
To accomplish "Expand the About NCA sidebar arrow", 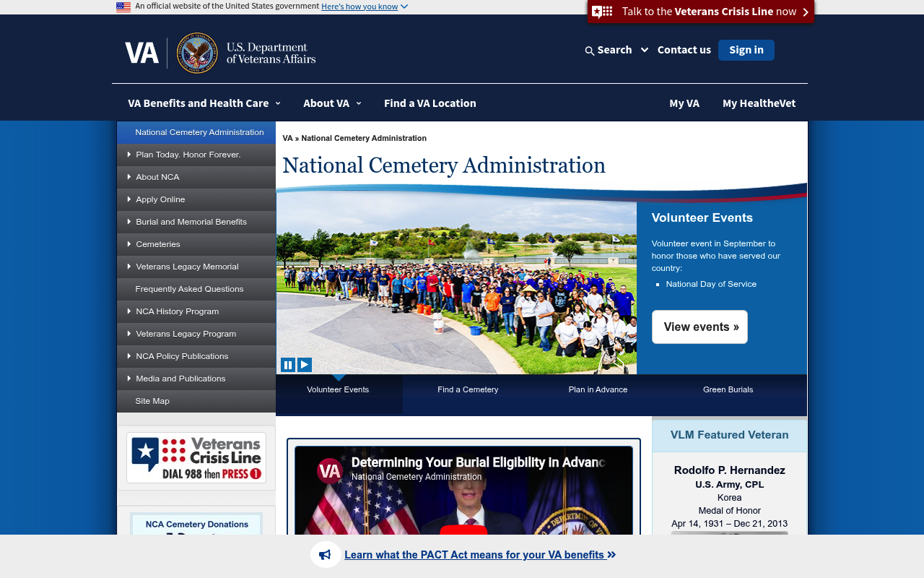I will click(129, 176).
